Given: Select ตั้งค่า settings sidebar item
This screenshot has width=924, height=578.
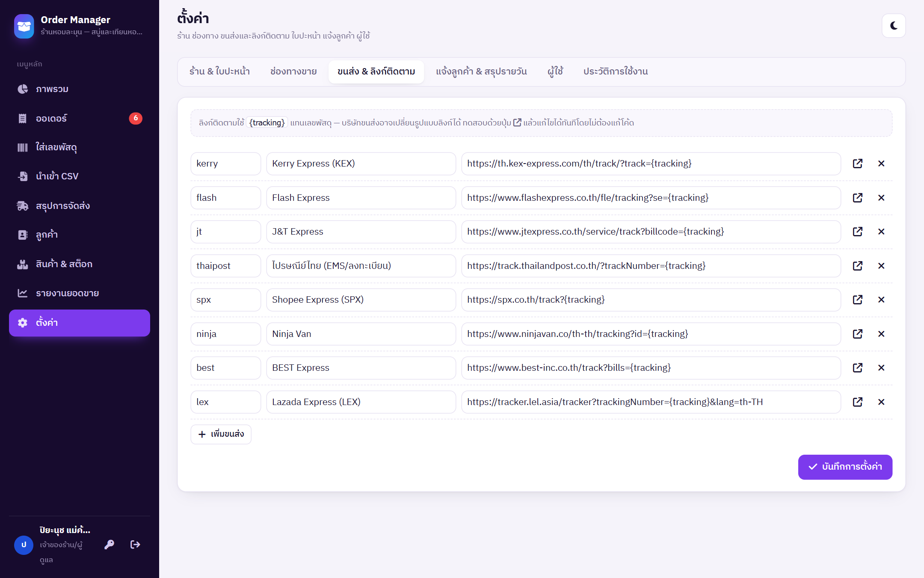Looking at the screenshot, I should coord(80,323).
